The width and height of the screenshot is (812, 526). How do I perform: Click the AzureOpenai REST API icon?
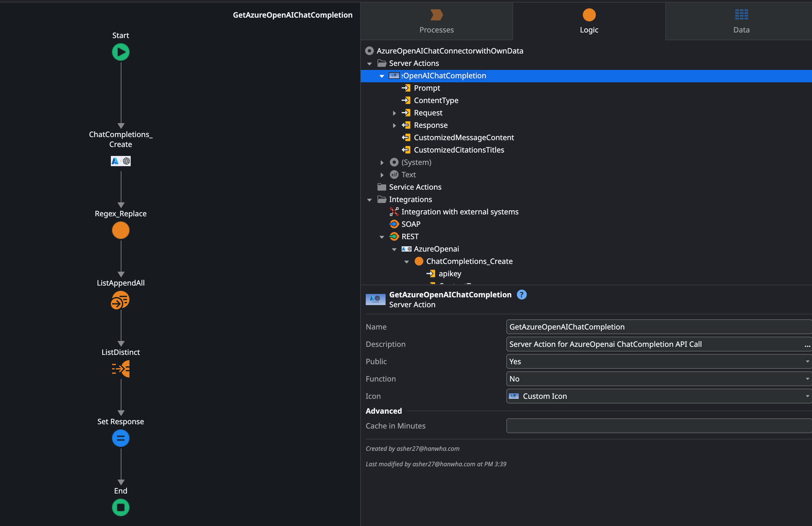(406, 249)
